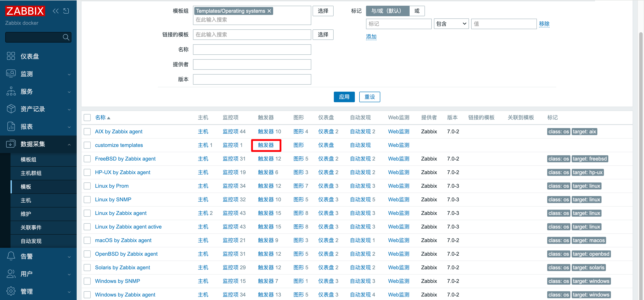Open the 仪表盘 dashboard icon
Image resolution: width=644 pixels, height=300 pixels.
(x=11, y=56)
